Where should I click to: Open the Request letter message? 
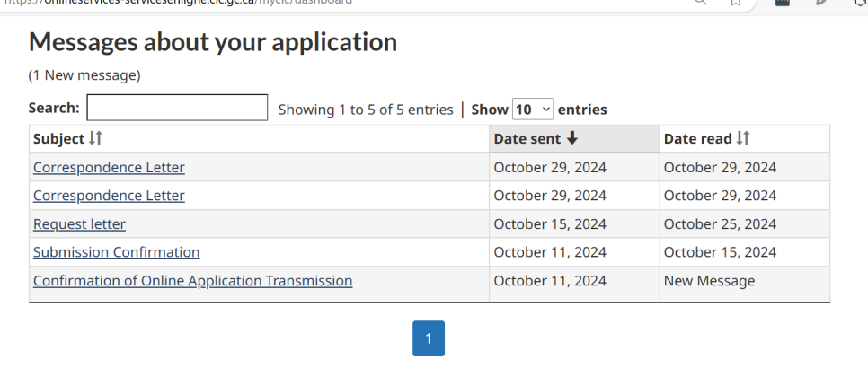click(x=79, y=223)
